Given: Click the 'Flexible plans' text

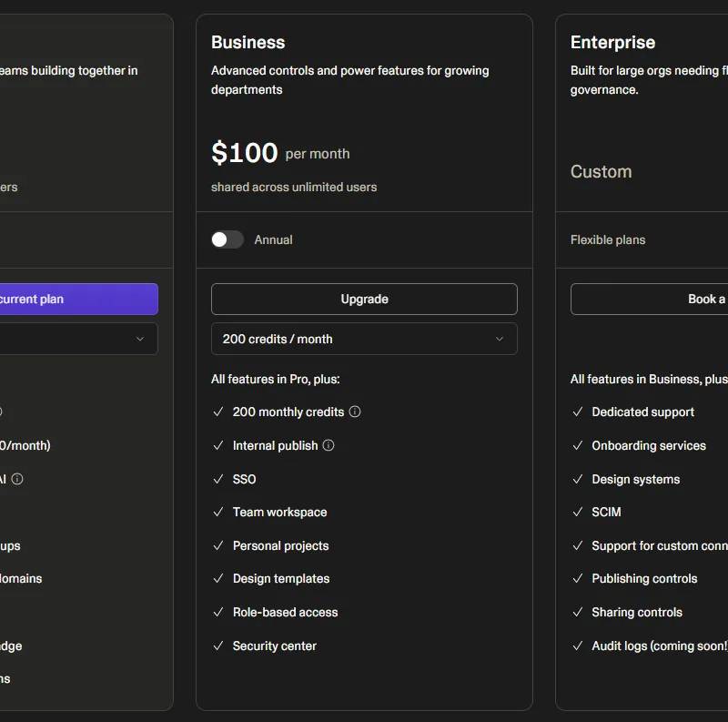Looking at the screenshot, I should point(608,239).
